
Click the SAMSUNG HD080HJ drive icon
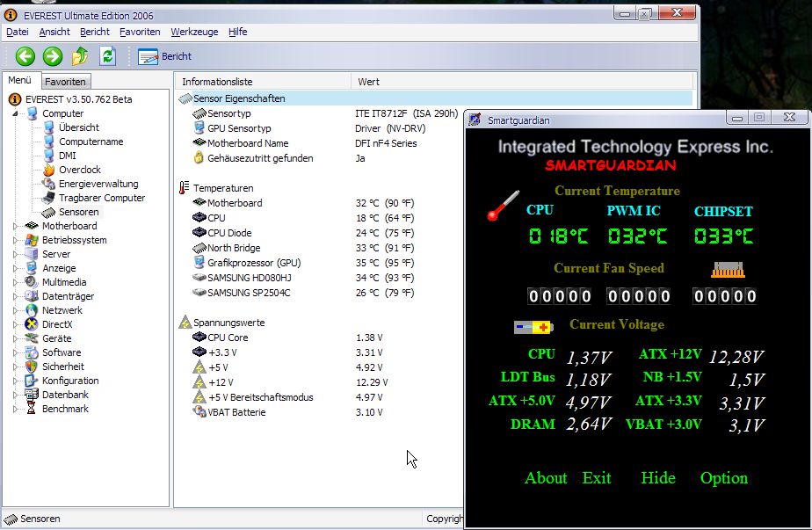199,277
